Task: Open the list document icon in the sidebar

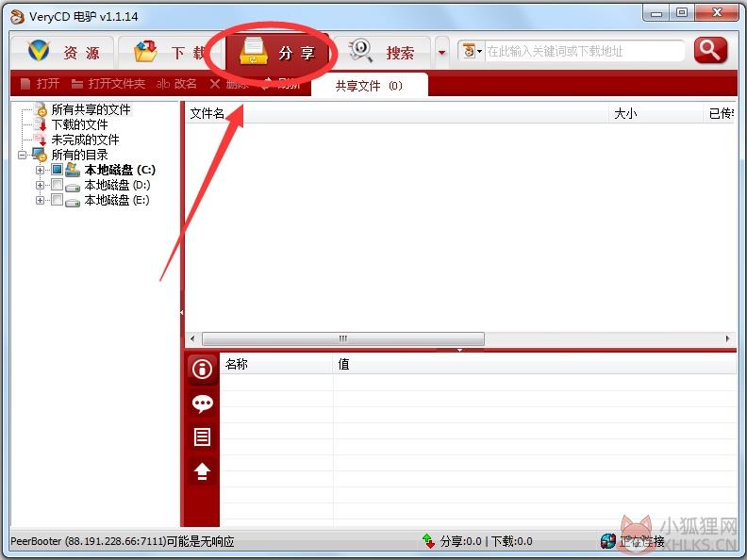Action: [203, 437]
